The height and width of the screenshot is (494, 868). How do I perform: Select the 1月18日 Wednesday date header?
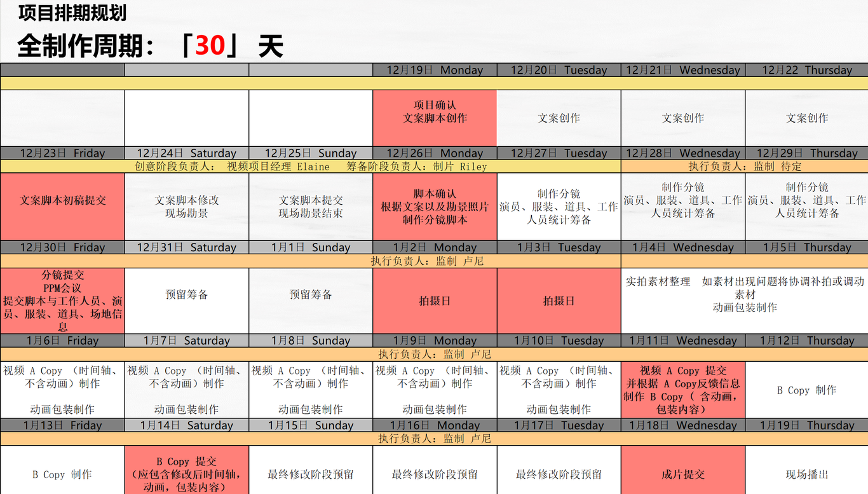[x=683, y=425]
